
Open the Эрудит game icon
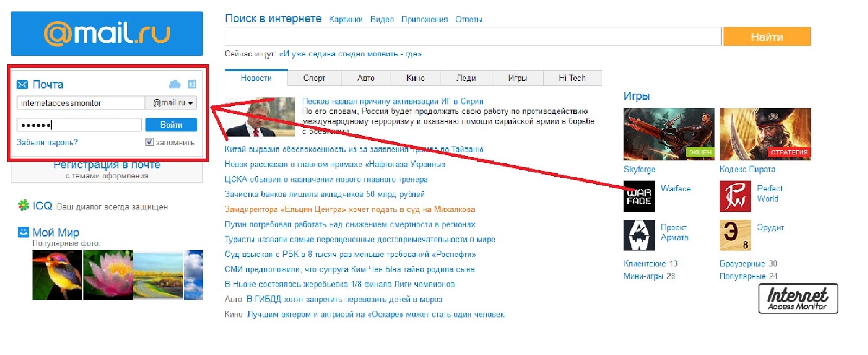click(735, 235)
